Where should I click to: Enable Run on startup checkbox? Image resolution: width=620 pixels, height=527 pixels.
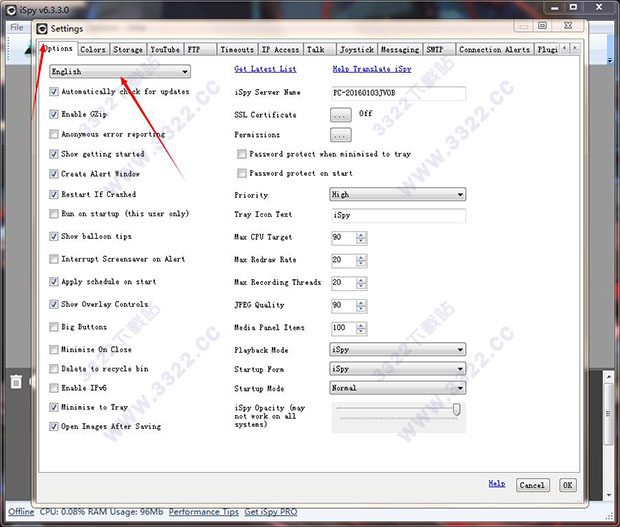pos(54,214)
